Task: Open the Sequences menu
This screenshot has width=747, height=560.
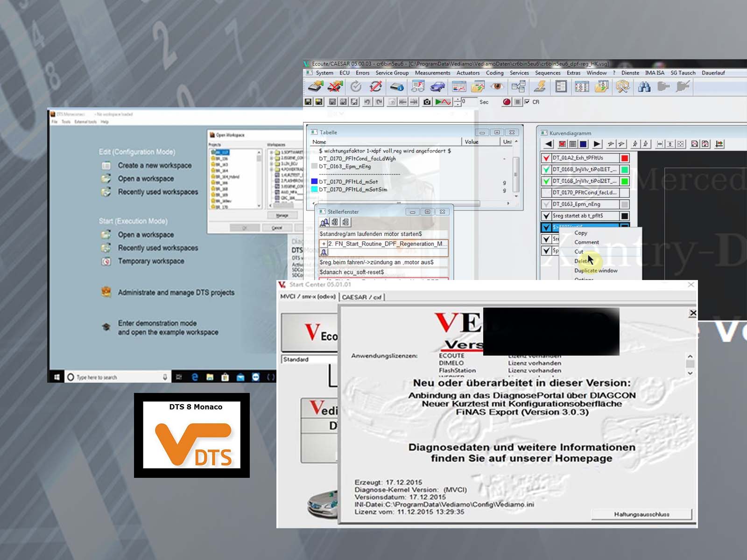Action: 548,73
